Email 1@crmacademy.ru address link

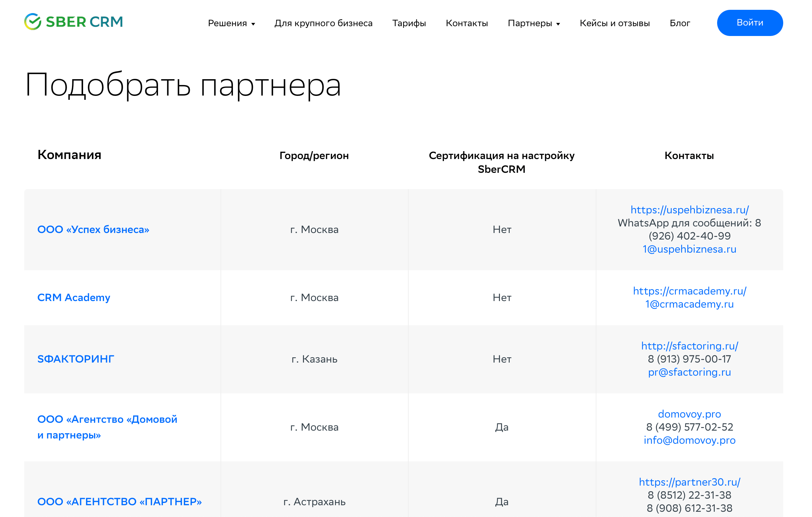coord(689,304)
